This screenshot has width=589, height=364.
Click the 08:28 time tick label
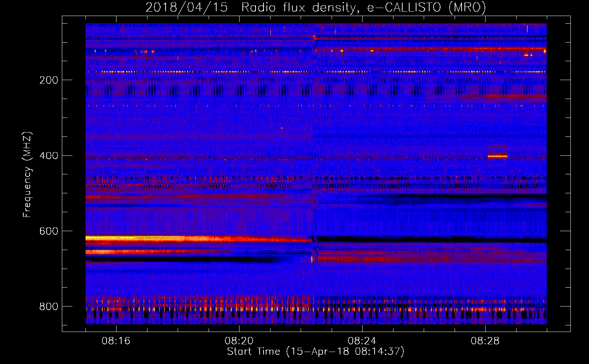click(x=485, y=341)
